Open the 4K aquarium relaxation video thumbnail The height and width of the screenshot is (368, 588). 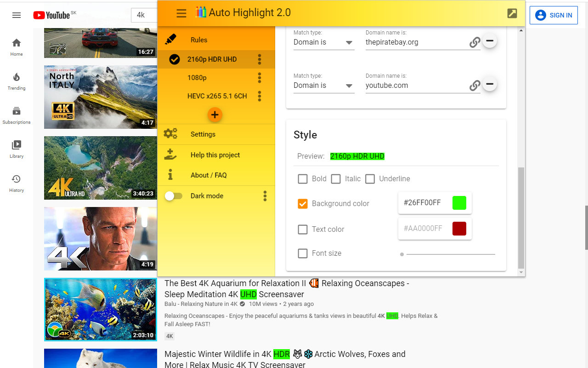pos(100,309)
